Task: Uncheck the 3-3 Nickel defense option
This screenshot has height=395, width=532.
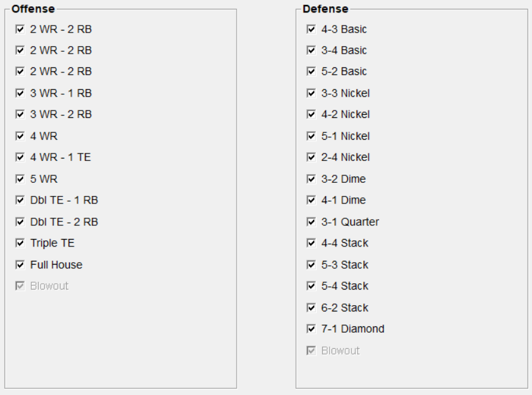Action: pyautogui.click(x=311, y=93)
